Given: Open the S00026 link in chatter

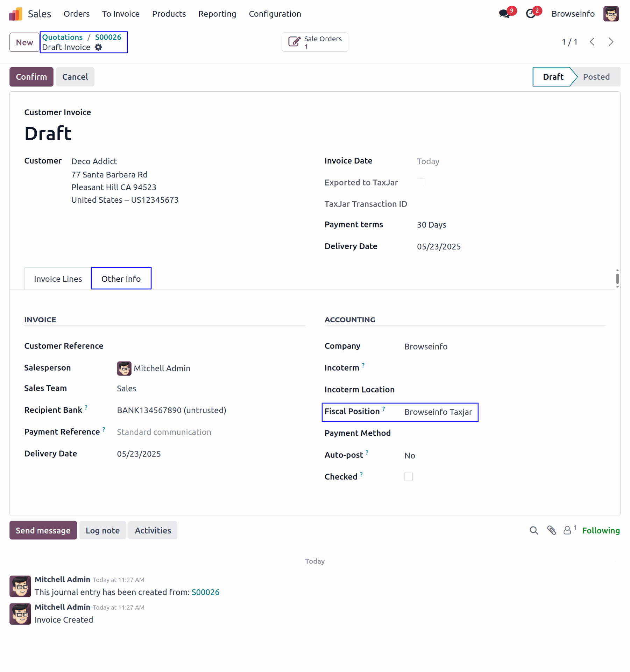Looking at the screenshot, I should click(205, 592).
